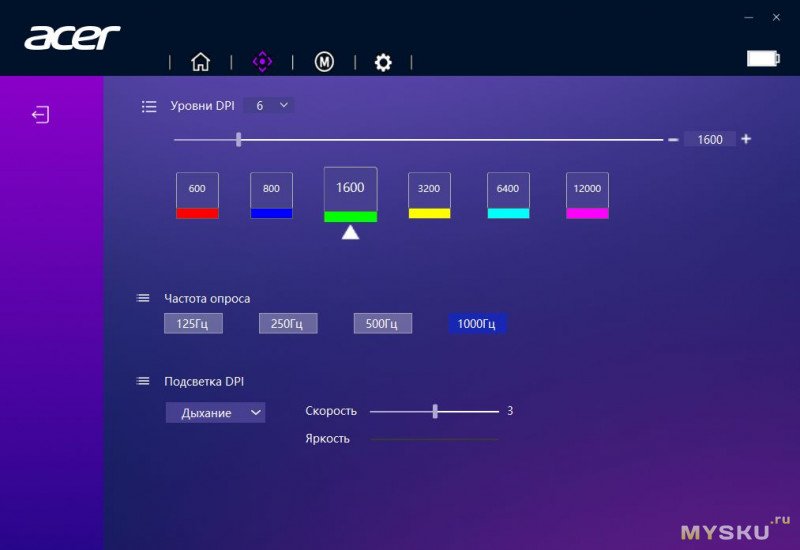
Task: Select the 12000 DPI level box
Action: (587, 189)
